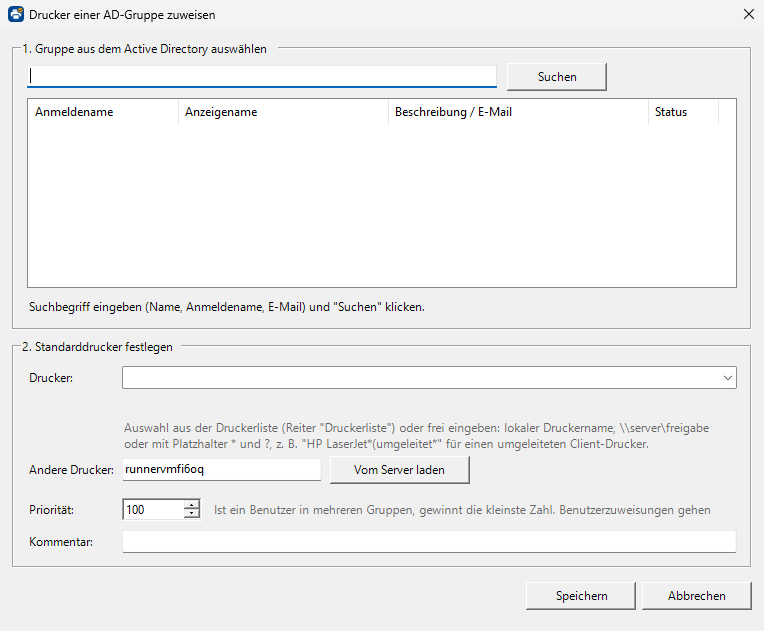Viewport: 764px width, 631px height.
Task: Click the Suchen button
Action: pos(557,76)
